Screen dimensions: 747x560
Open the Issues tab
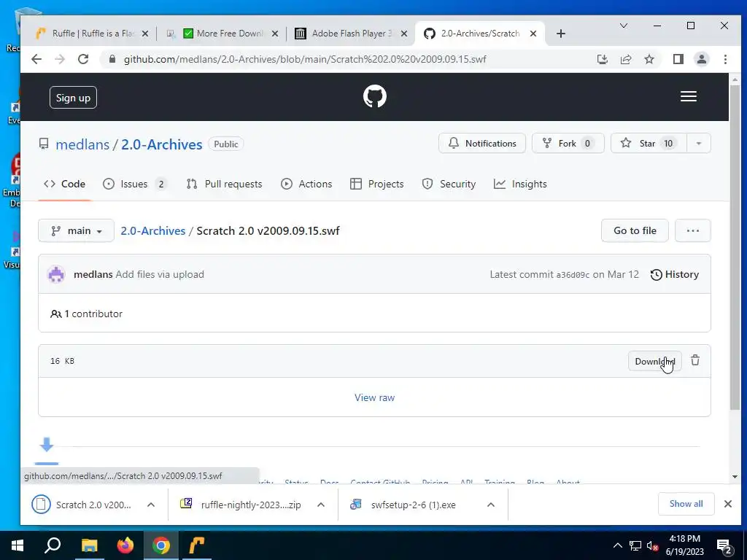135,184
